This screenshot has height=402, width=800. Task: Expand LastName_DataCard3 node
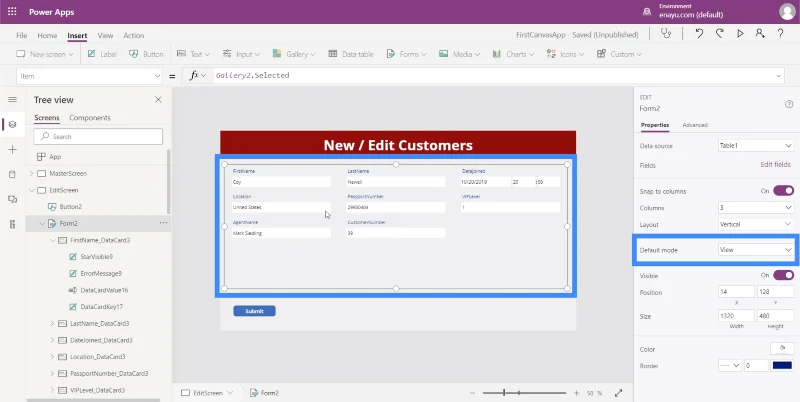pyautogui.click(x=52, y=323)
